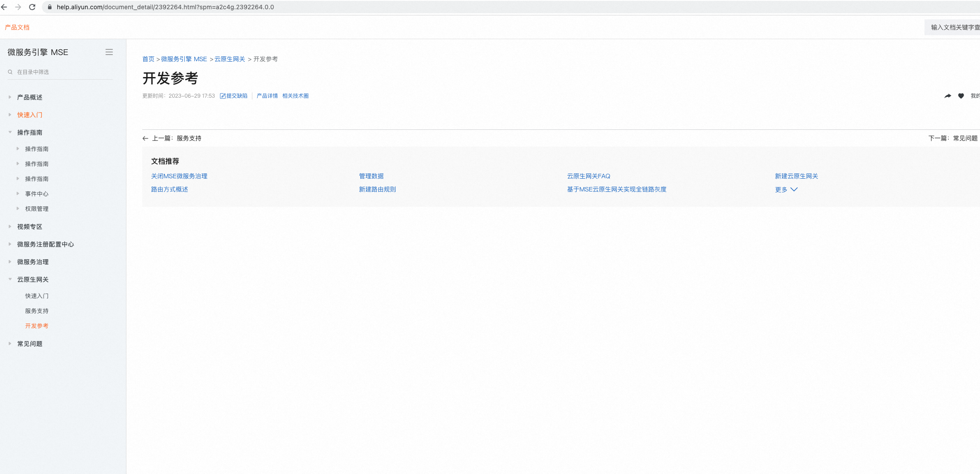Viewport: 980px width, 474px height.
Task: Open 管理数据 recommended doc
Action: (371, 176)
